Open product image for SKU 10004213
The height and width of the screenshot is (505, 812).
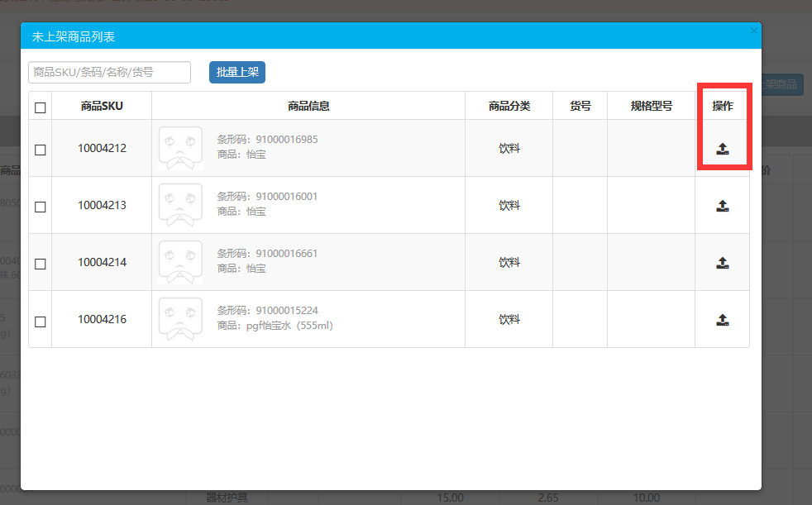click(180, 205)
